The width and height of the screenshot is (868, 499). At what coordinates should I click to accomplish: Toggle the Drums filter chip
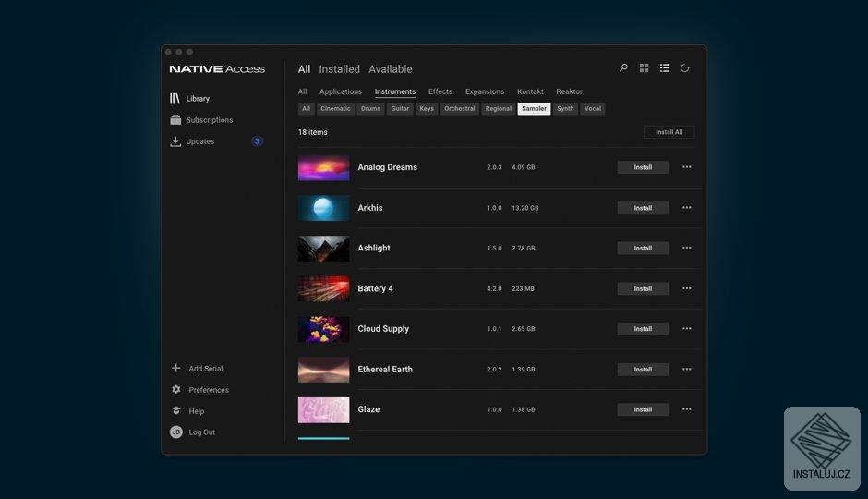pyautogui.click(x=371, y=108)
